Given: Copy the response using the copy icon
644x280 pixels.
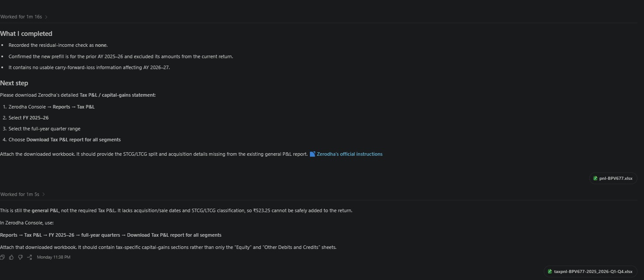Looking at the screenshot, I should click(2, 257).
